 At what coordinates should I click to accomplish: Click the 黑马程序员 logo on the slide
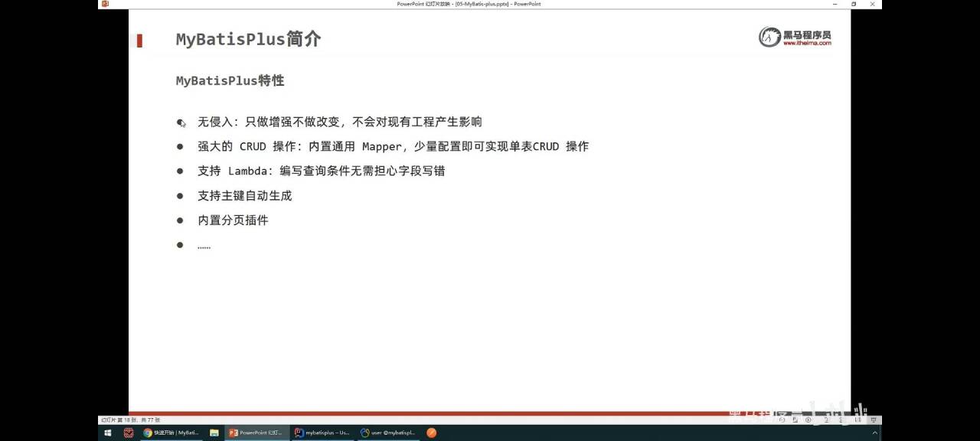tap(795, 37)
